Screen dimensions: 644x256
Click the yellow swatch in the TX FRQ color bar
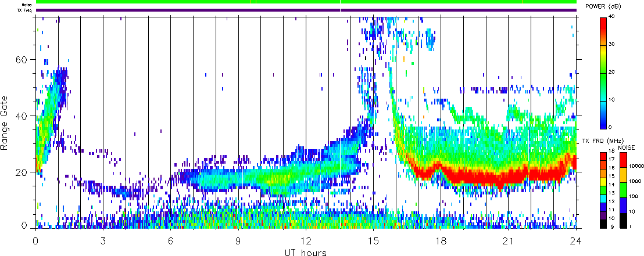(x=603, y=182)
